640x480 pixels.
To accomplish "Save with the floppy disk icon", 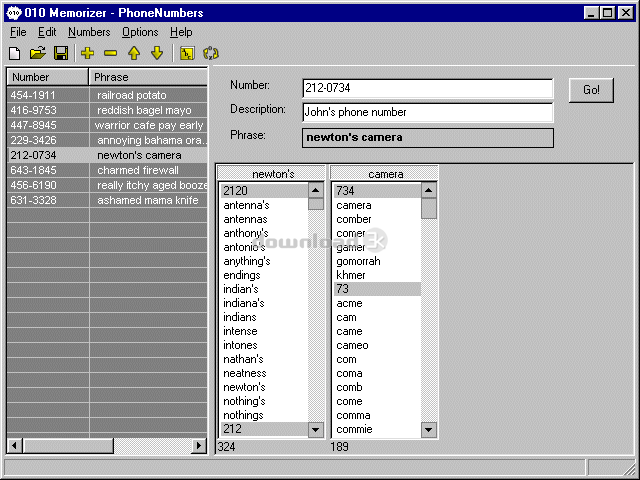I will pos(61,53).
